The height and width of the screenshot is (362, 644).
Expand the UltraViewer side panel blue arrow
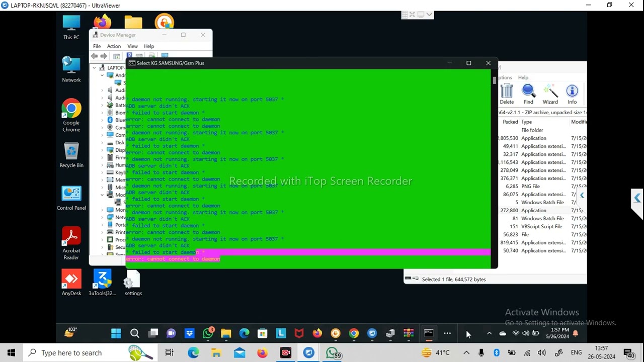637,198
